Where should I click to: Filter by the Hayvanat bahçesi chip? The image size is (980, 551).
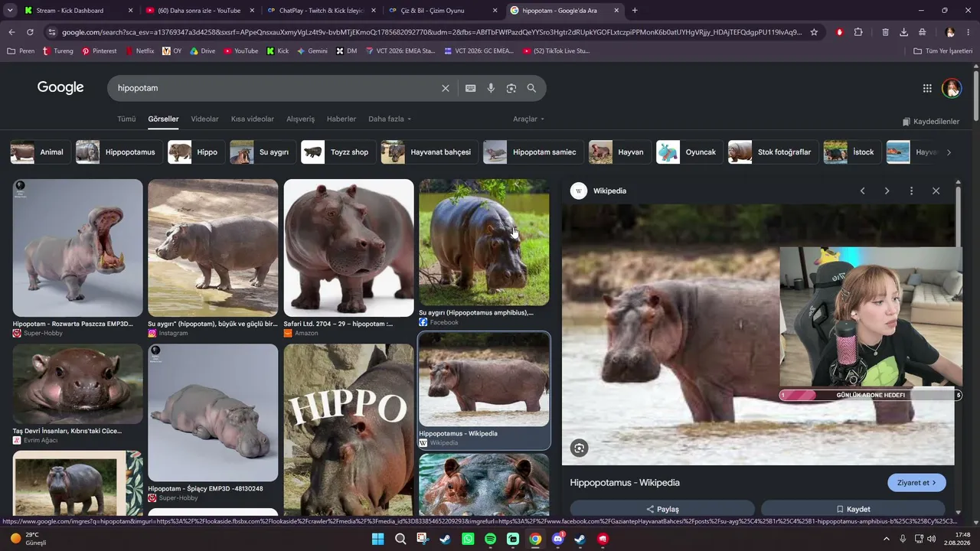pyautogui.click(x=429, y=152)
